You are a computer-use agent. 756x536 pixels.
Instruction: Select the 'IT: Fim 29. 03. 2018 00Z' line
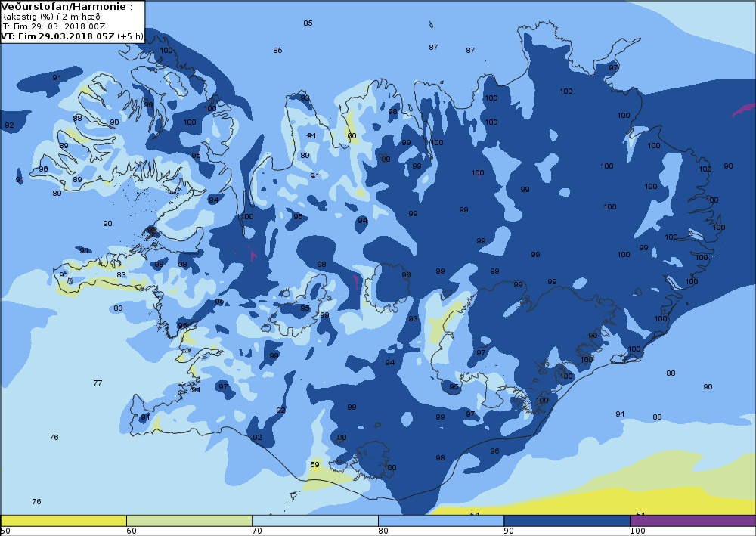[x=53, y=26]
